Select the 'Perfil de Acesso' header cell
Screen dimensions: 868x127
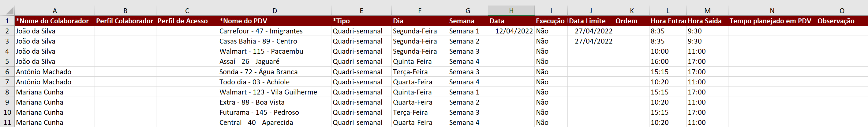coord(187,21)
